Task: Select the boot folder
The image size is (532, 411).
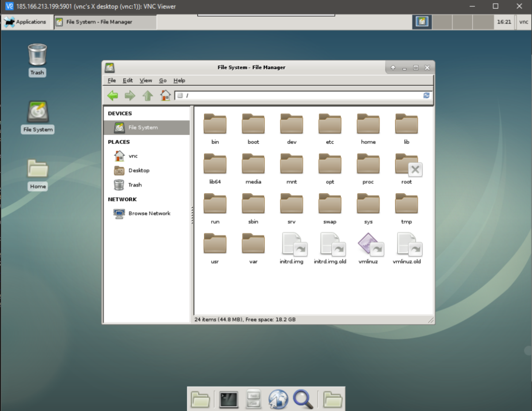Action: tap(253, 129)
